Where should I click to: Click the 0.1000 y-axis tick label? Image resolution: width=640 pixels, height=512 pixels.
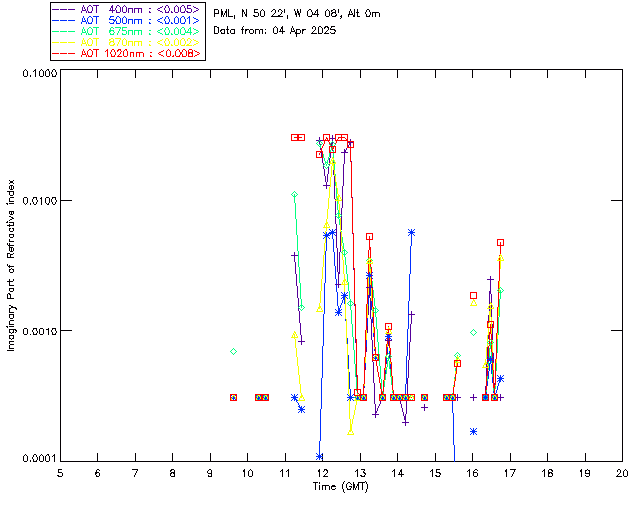point(39,73)
